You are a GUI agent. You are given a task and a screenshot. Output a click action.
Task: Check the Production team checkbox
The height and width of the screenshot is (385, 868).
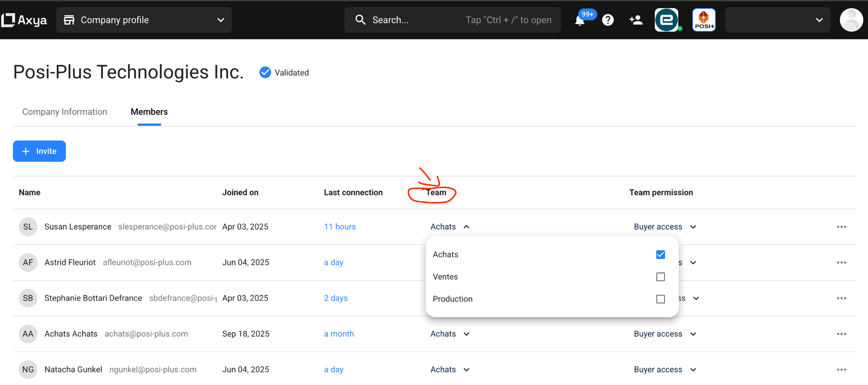660,299
